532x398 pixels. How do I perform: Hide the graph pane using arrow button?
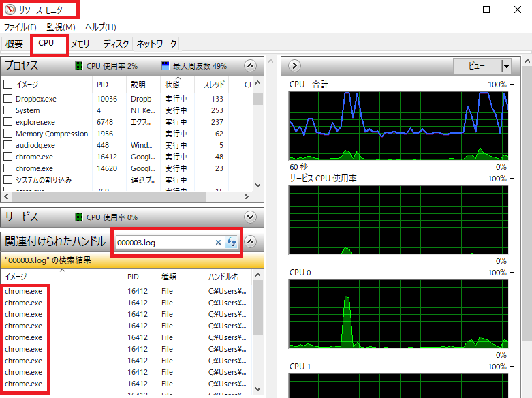coord(294,66)
